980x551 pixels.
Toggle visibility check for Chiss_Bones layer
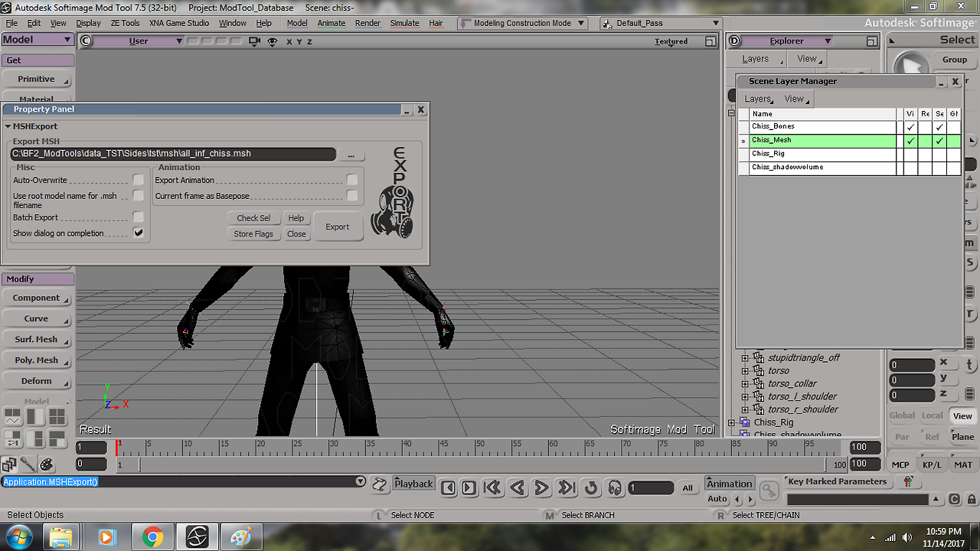(x=910, y=127)
